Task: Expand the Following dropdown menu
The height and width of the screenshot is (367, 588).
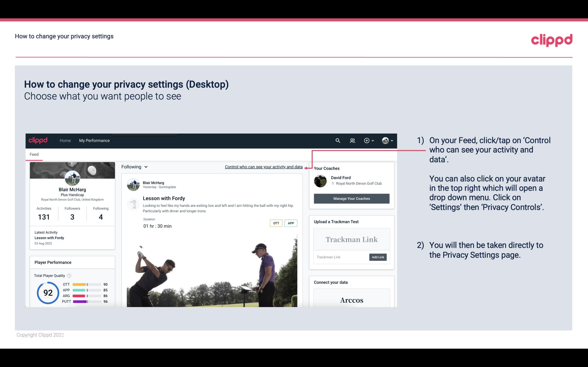Action: coord(134,166)
